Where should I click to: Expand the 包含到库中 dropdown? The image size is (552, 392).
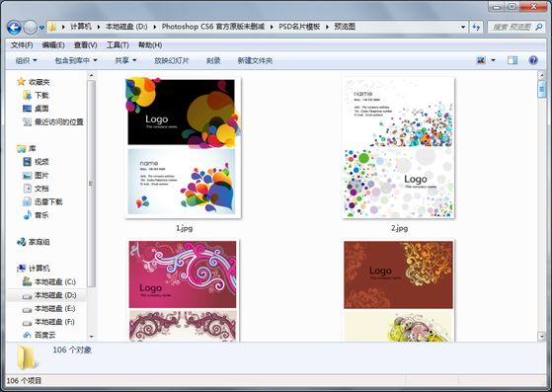point(76,60)
